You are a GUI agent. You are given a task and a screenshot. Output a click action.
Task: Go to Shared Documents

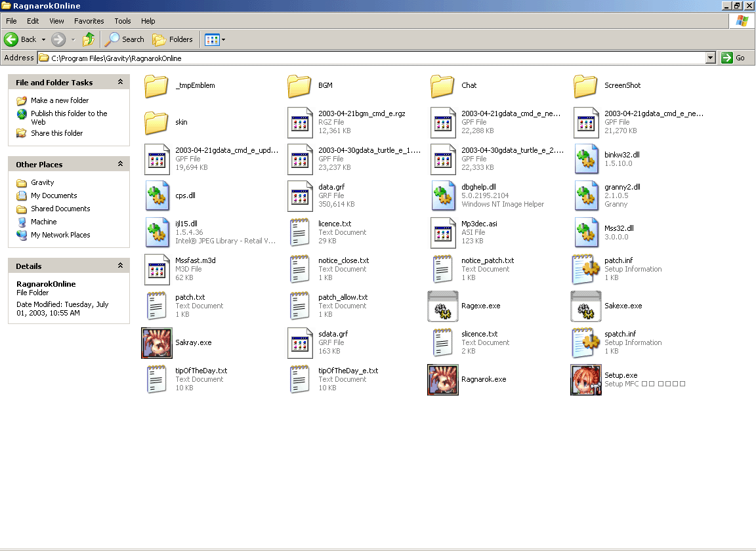click(x=61, y=208)
